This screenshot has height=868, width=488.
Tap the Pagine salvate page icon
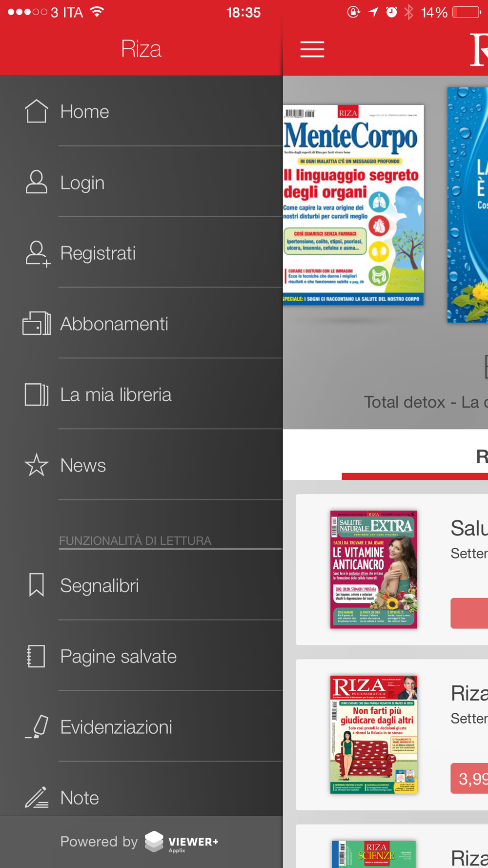pyautogui.click(x=36, y=656)
